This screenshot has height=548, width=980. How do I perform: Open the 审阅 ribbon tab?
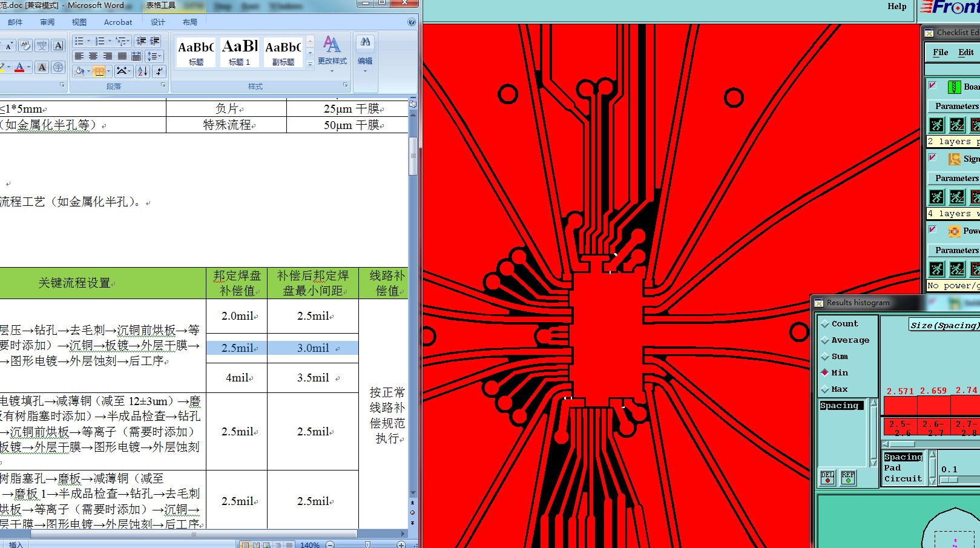coord(47,22)
